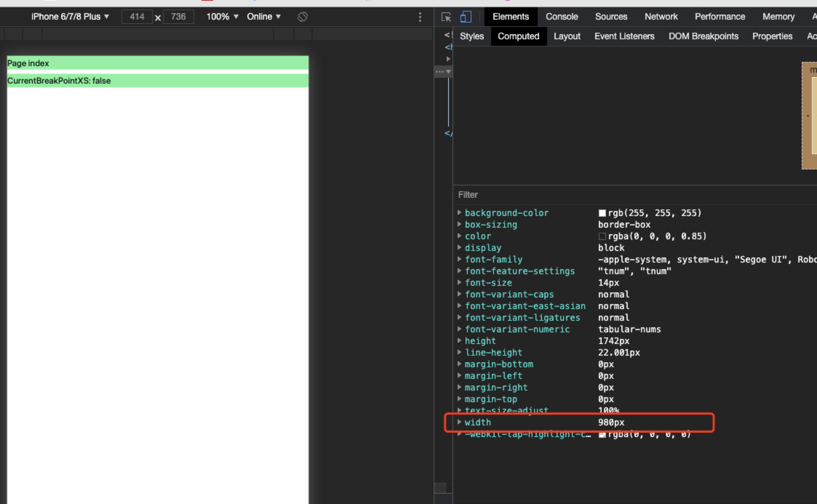Open the iPhone 6/7/8 Plus device dropdown

point(69,16)
